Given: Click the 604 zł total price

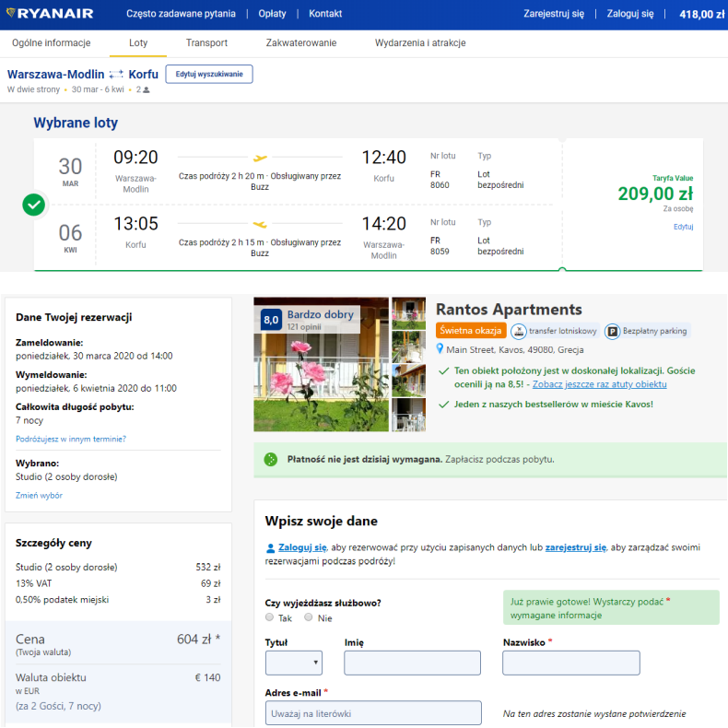Looking at the screenshot, I should (x=198, y=640).
